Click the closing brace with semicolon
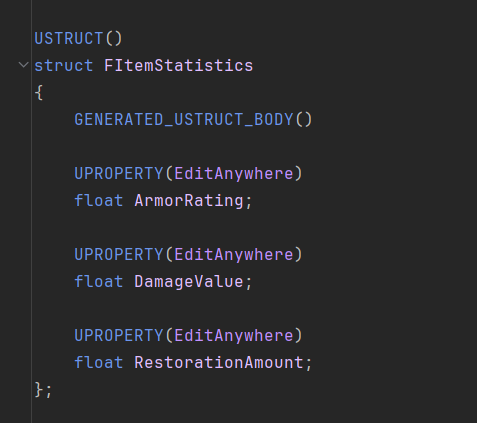This screenshot has height=423, width=477. click(43, 390)
